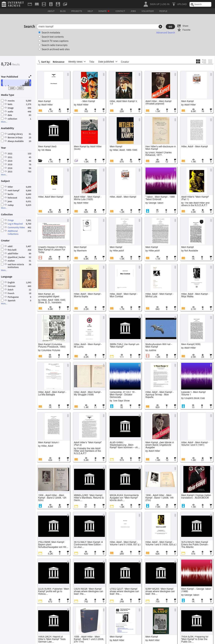Expand More under Media Type
The image size is (215, 644).
click(4, 122)
